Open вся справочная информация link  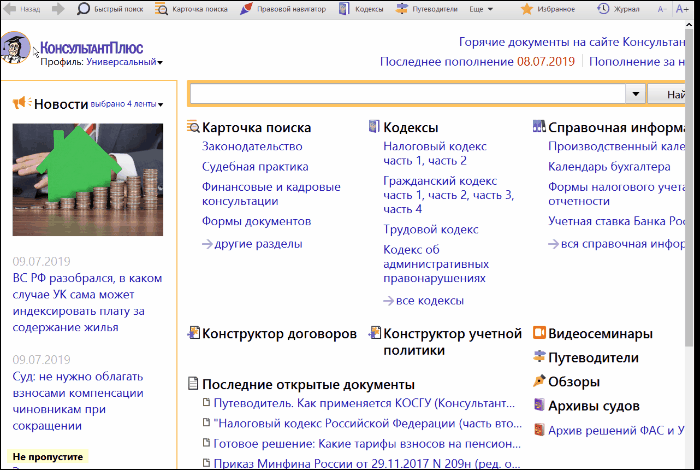coord(617,244)
